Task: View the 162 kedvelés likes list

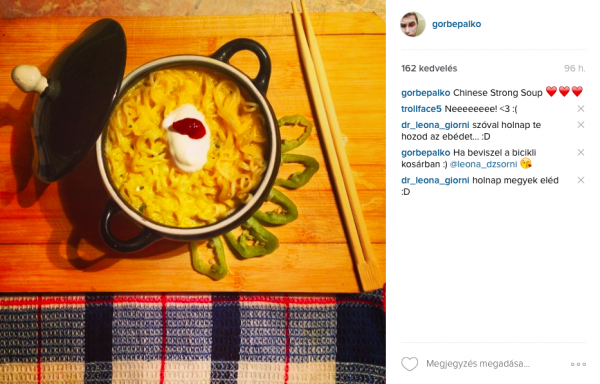Action: (429, 68)
